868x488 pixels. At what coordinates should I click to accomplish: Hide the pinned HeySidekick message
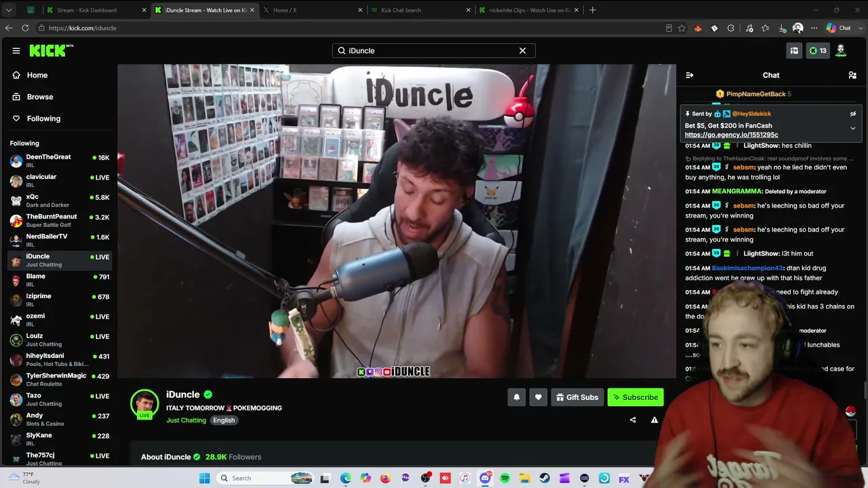tap(853, 114)
